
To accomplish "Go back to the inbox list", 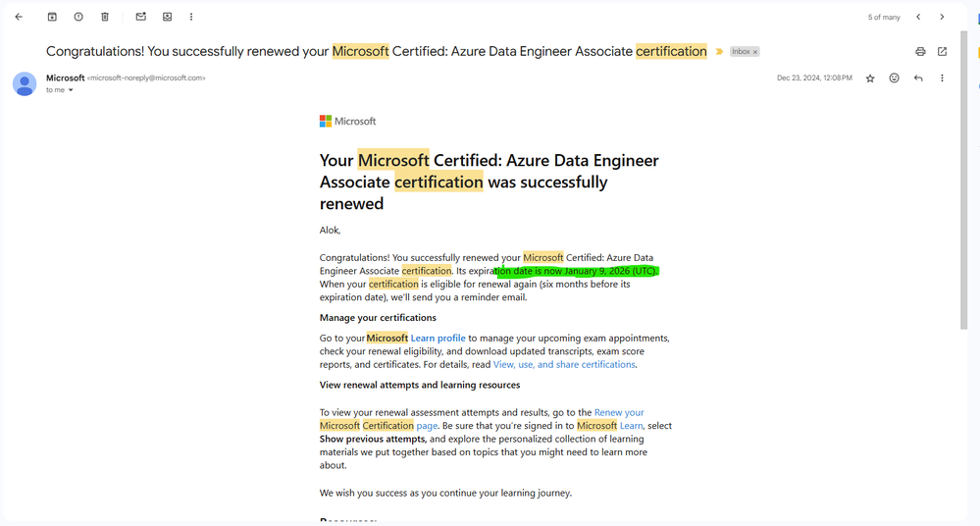I will point(19,17).
